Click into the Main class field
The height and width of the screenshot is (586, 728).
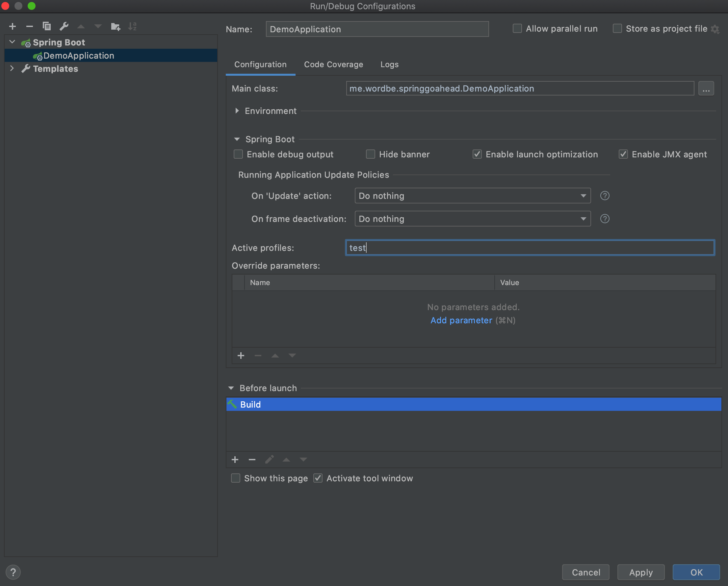[520, 89]
